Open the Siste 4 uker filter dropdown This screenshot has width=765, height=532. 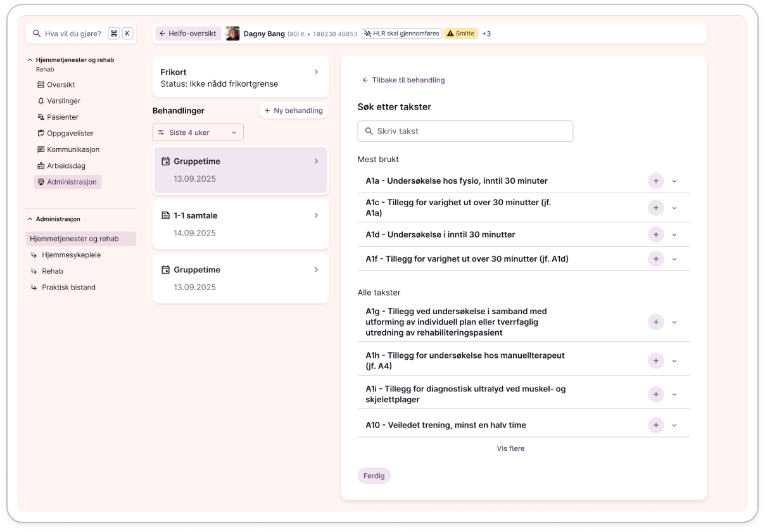198,132
